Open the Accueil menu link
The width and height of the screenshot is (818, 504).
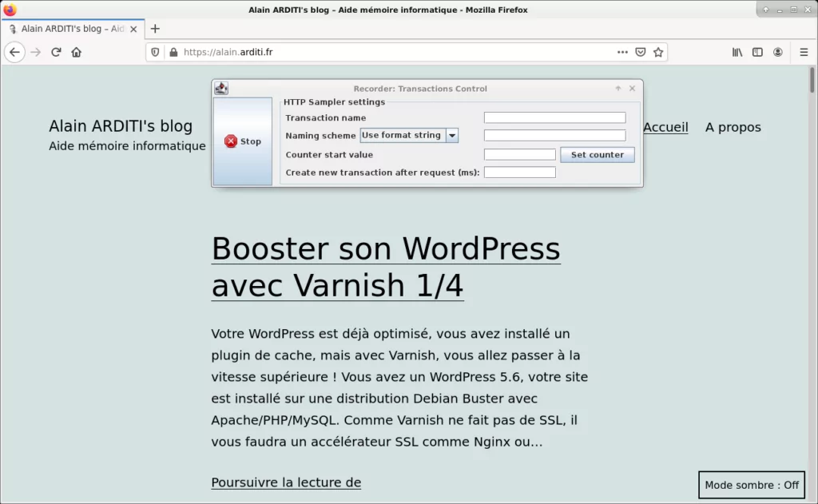665,127
